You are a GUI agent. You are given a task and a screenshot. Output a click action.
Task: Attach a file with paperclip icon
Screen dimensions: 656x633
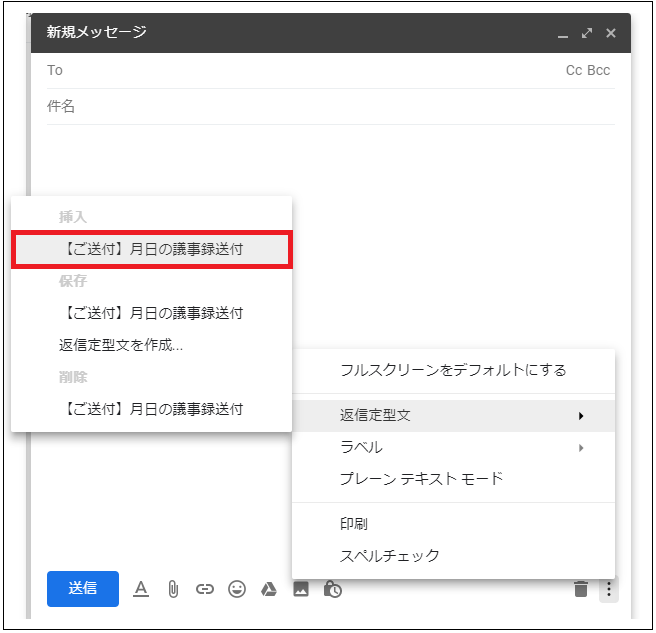pyautogui.click(x=173, y=589)
